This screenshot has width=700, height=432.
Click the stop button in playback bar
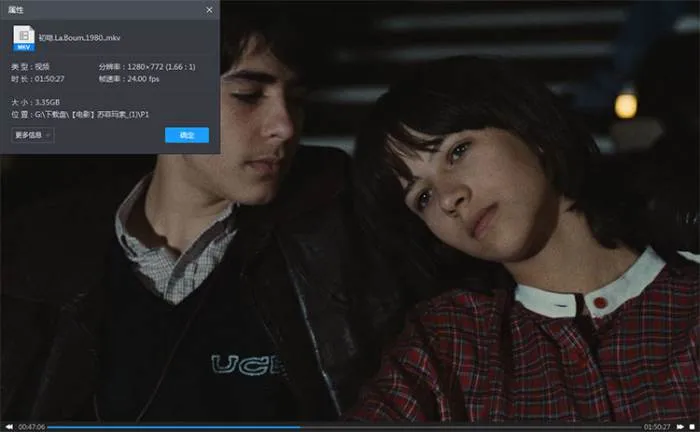pyautogui.click(x=692, y=427)
